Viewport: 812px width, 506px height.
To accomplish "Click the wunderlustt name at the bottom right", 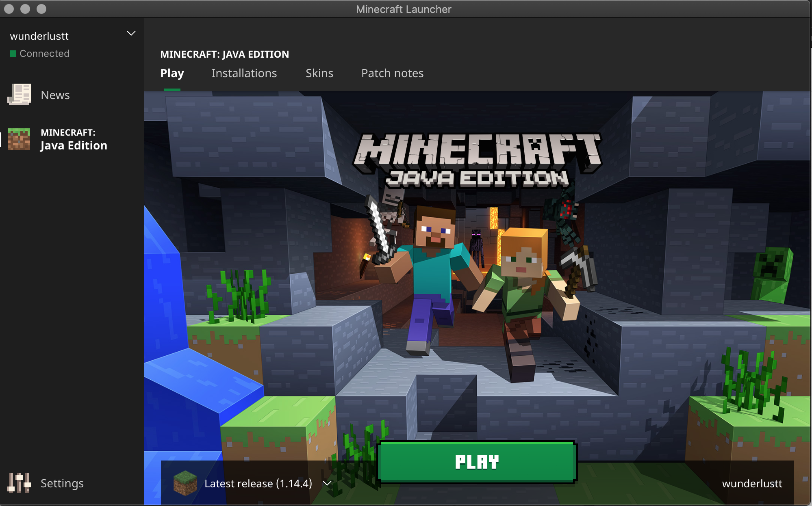I will (x=752, y=483).
